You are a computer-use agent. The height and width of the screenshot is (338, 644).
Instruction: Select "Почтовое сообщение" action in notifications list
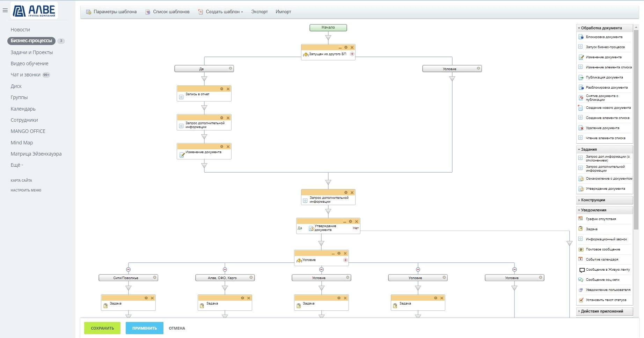pos(603,249)
